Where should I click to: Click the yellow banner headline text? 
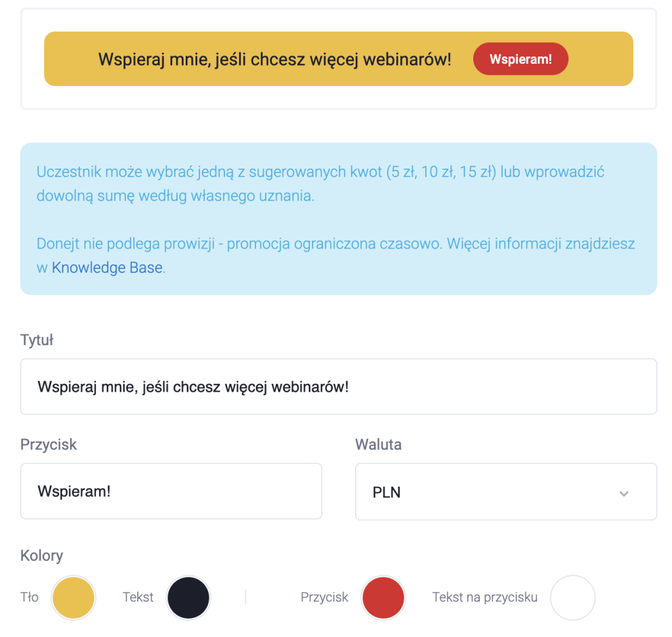pos(275,59)
